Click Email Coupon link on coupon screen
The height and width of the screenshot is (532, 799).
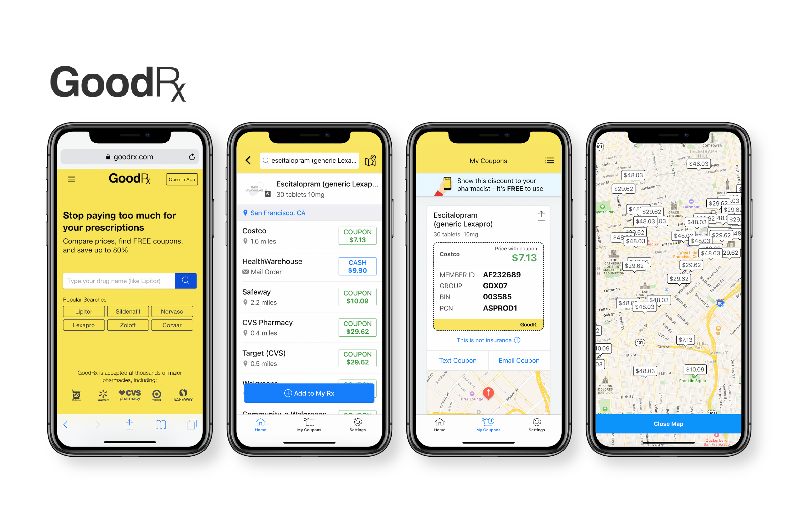coord(518,360)
